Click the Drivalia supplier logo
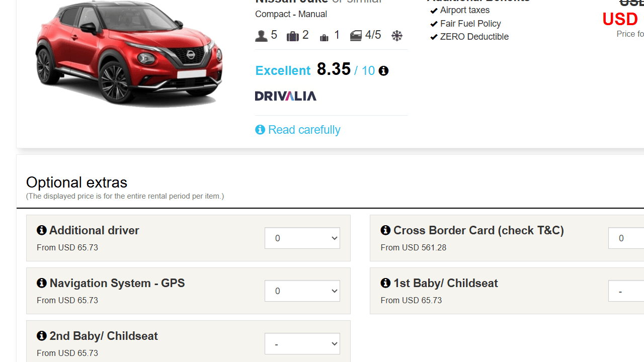This screenshot has height=362, width=644. [x=286, y=96]
